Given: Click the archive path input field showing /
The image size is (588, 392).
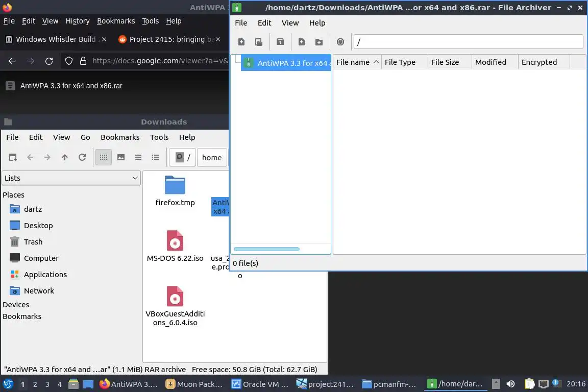Looking at the screenshot, I should tap(468, 42).
